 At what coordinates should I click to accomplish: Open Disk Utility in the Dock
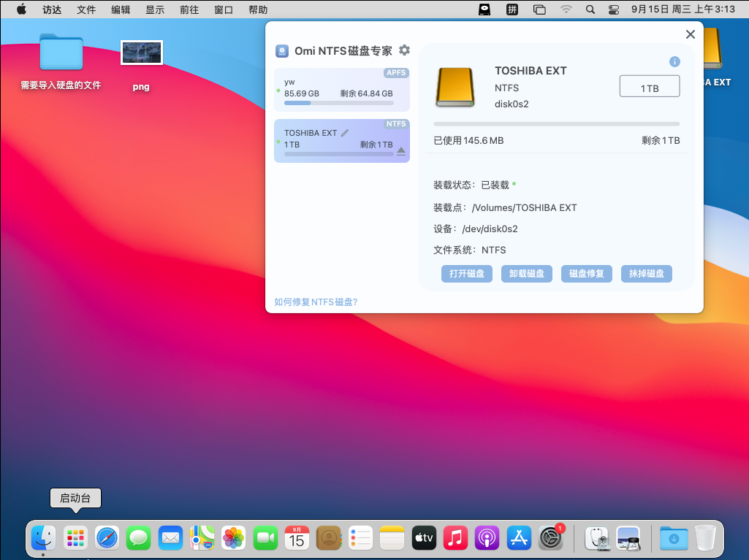(597, 539)
